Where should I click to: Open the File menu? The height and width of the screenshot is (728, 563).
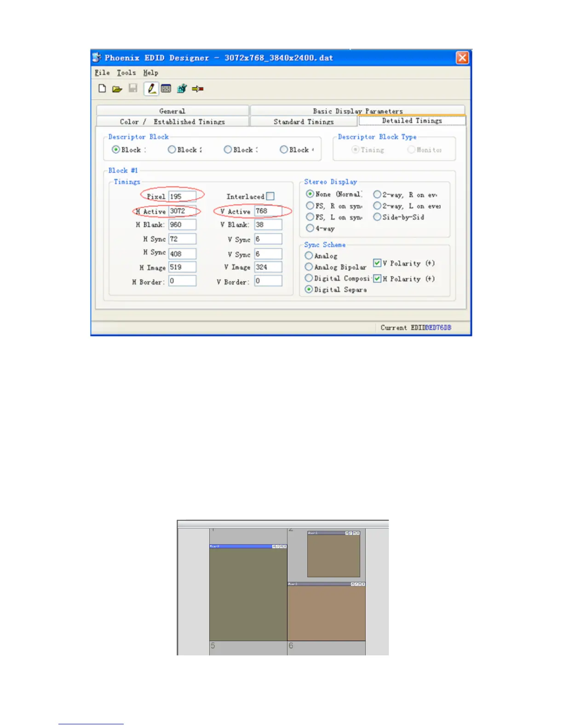coord(102,73)
